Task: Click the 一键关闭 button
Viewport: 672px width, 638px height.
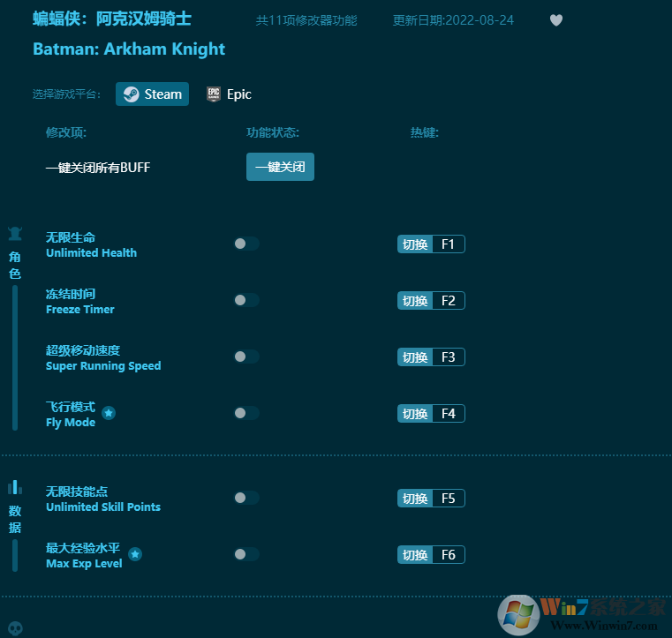Action: (x=280, y=167)
